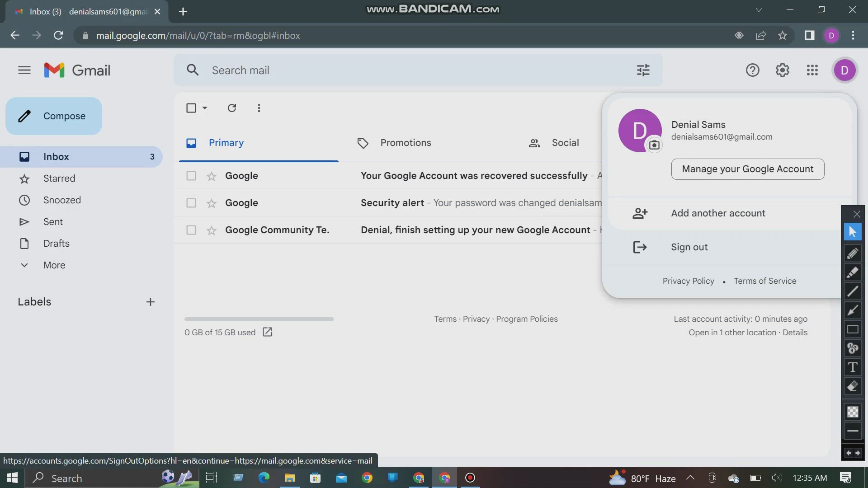Open Gmail Settings gear
Image resolution: width=868 pixels, height=488 pixels.
(782, 70)
